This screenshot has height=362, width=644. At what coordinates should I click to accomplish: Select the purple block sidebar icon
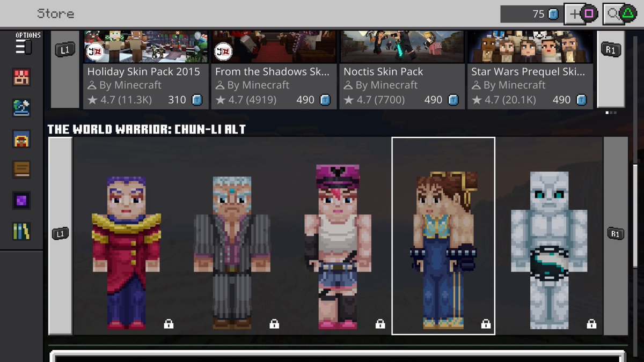pos(21,201)
